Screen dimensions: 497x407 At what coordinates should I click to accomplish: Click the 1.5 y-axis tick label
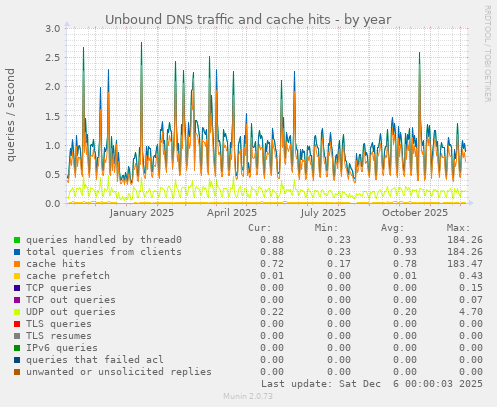pos(53,116)
